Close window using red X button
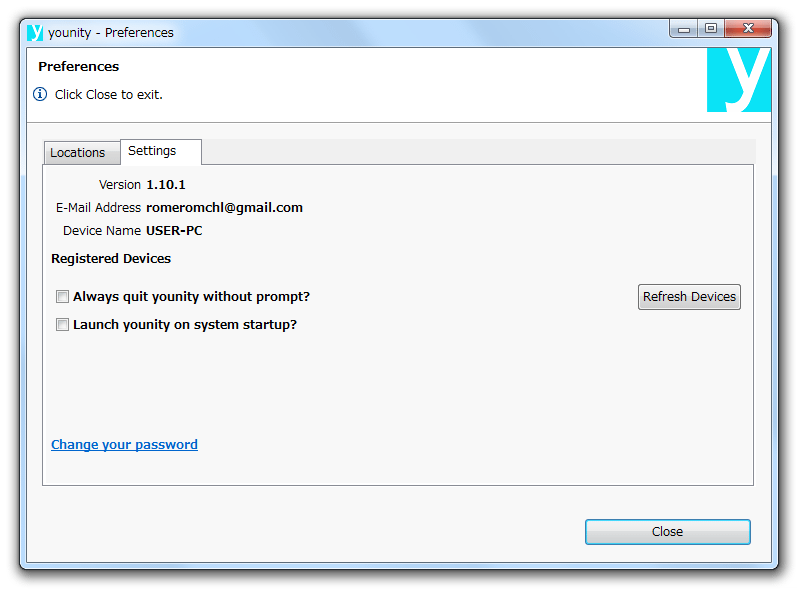Viewport: 801px width, 593px height. click(748, 29)
